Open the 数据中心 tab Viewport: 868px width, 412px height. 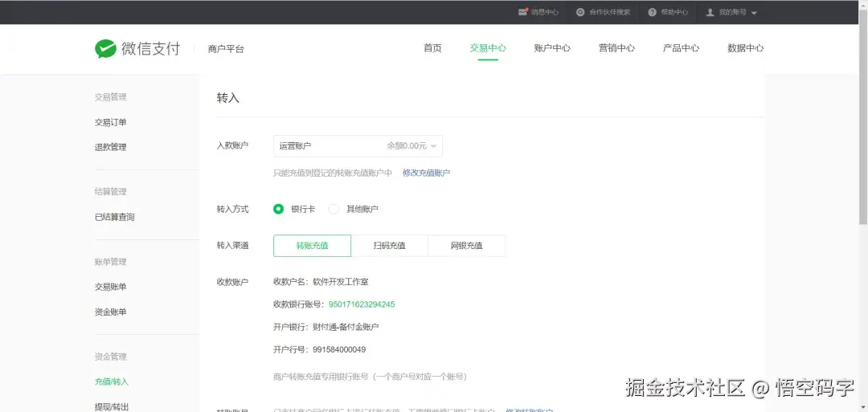coord(745,48)
